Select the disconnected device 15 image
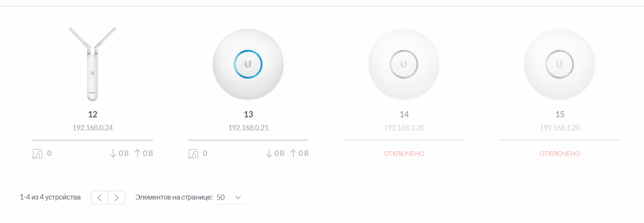 pyautogui.click(x=560, y=64)
